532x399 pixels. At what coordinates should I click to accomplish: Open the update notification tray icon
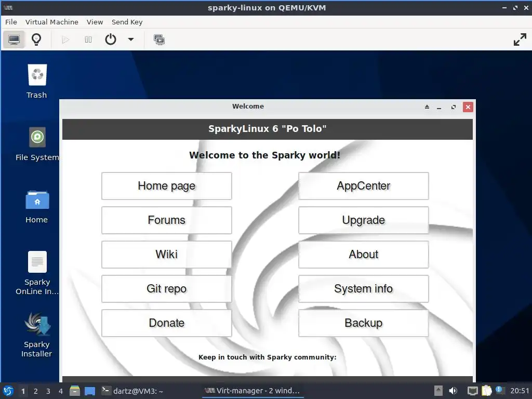(499, 390)
